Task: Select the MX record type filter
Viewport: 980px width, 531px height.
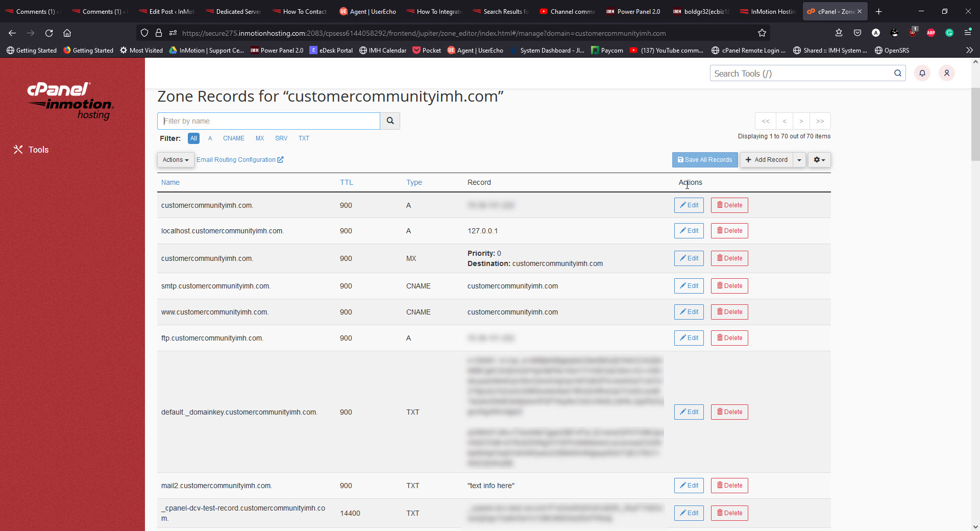Action: (260, 138)
